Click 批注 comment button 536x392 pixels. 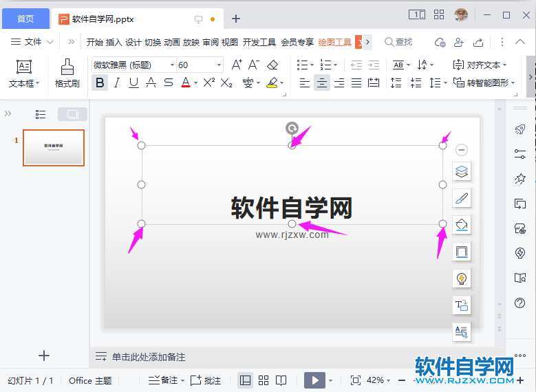(206, 380)
